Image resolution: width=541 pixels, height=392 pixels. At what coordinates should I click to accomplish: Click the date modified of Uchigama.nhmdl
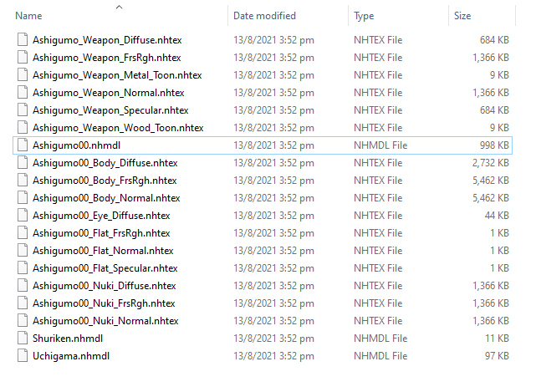pos(274,356)
